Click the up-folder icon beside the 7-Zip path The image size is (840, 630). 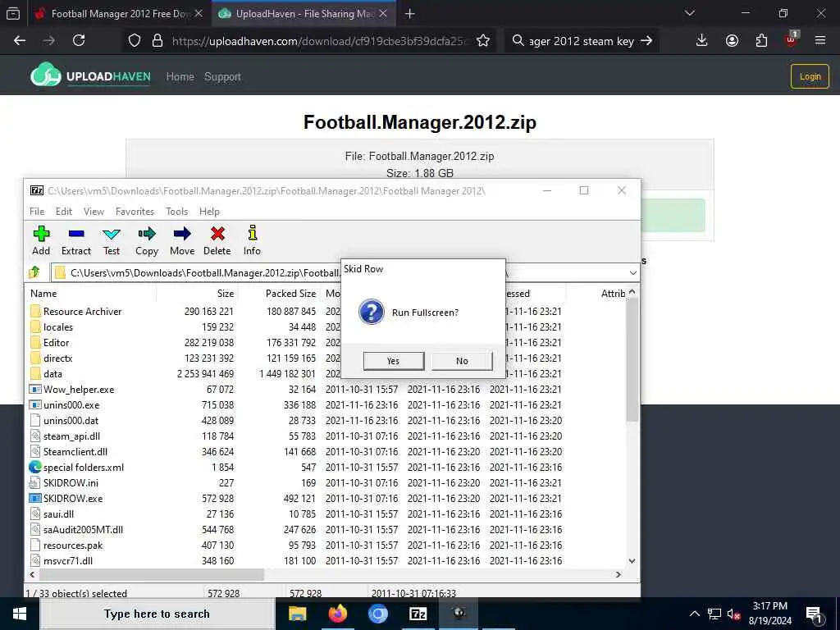pyautogui.click(x=34, y=272)
